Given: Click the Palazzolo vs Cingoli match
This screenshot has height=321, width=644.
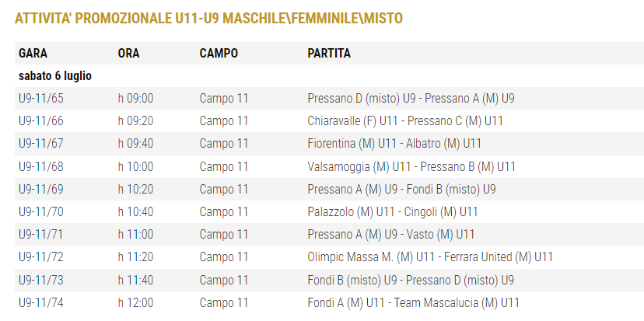Looking at the screenshot, I should click(393, 212).
